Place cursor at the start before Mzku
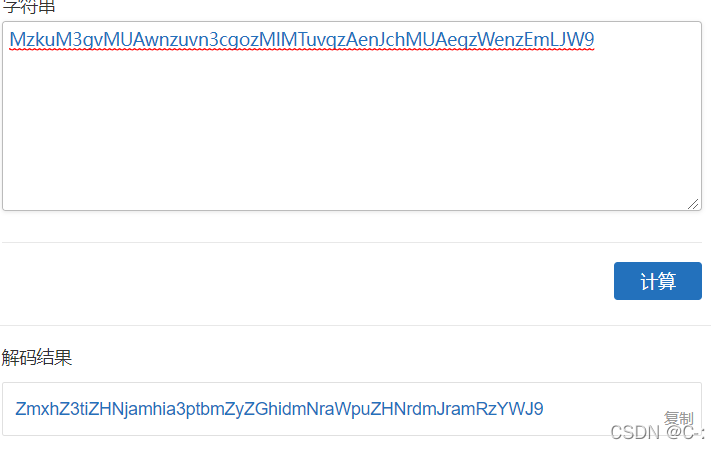 click(10, 39)
